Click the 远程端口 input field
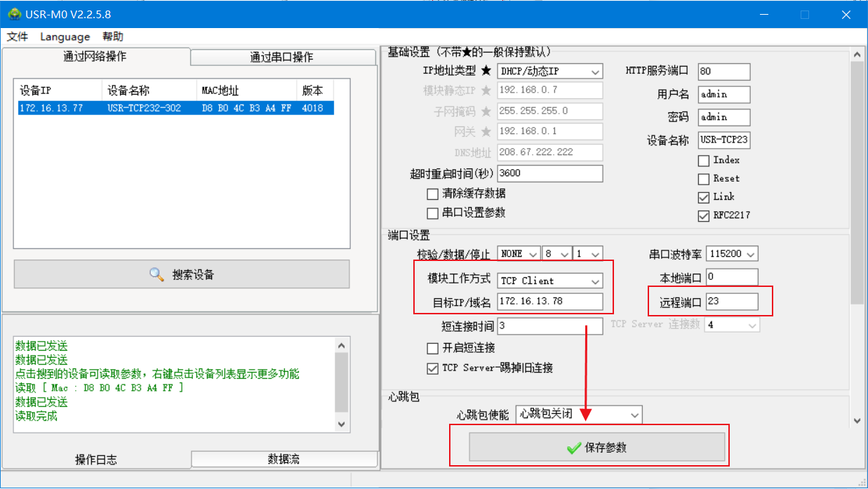The width and height of the screenshot is (868, 489). click(731, 301)
